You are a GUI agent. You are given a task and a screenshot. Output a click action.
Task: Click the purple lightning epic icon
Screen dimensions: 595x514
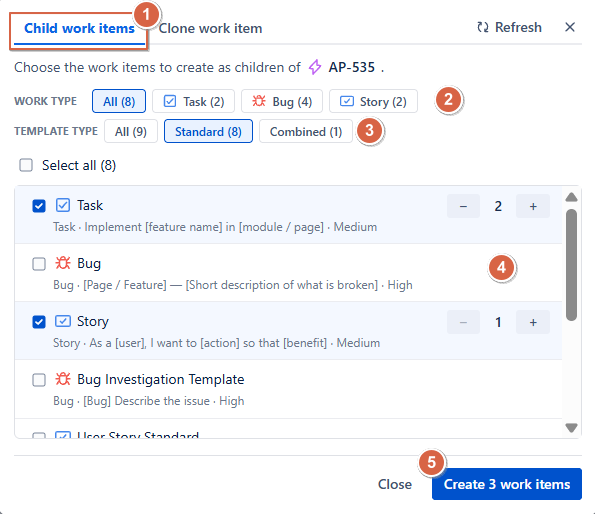315,67
